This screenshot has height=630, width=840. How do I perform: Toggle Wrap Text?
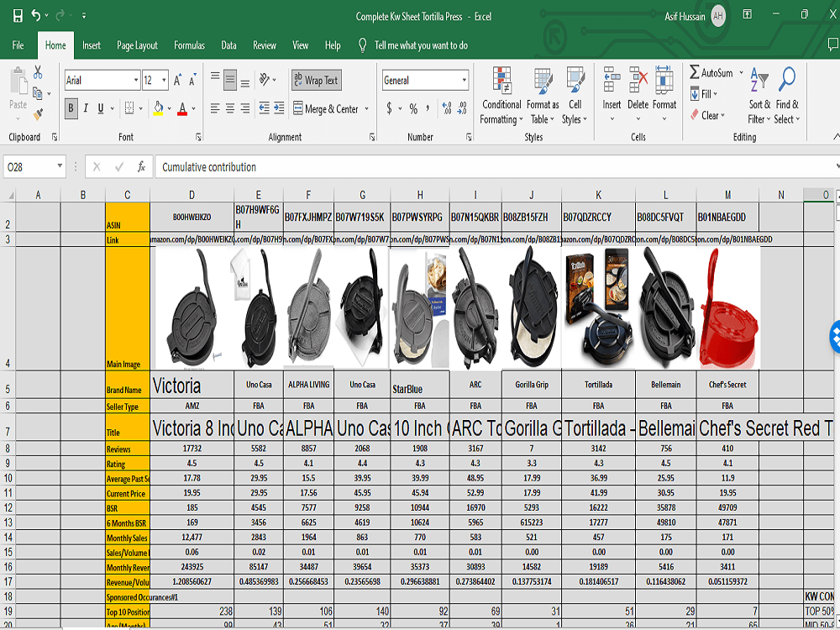pyautogui.click(x=317, y=80)
